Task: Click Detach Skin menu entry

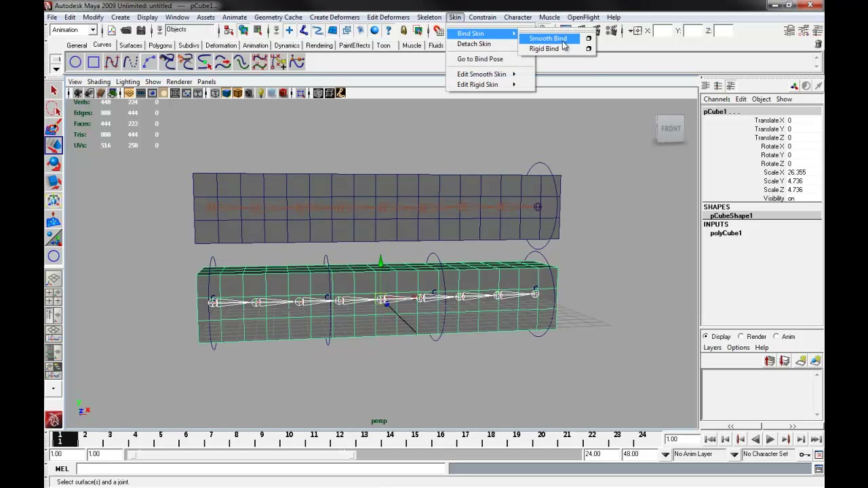Action: (x=474, y=44)
